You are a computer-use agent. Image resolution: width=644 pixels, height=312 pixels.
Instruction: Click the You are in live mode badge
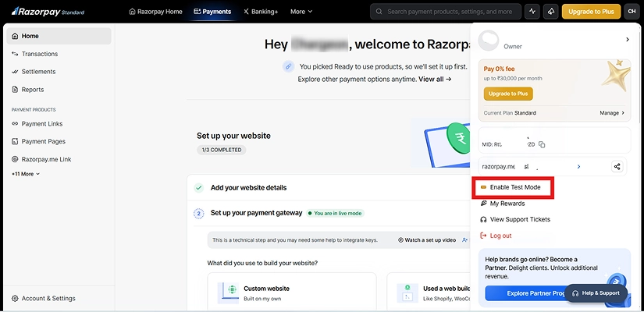(x=335, y=214)
